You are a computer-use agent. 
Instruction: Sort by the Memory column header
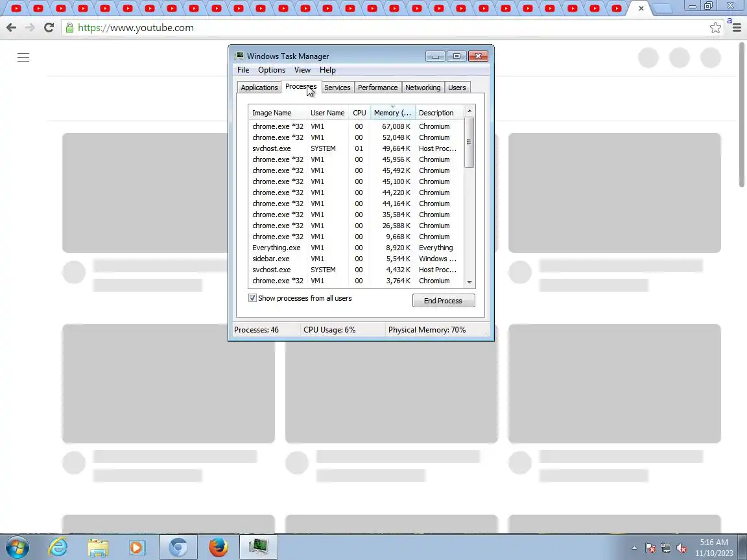coord(392,113)
